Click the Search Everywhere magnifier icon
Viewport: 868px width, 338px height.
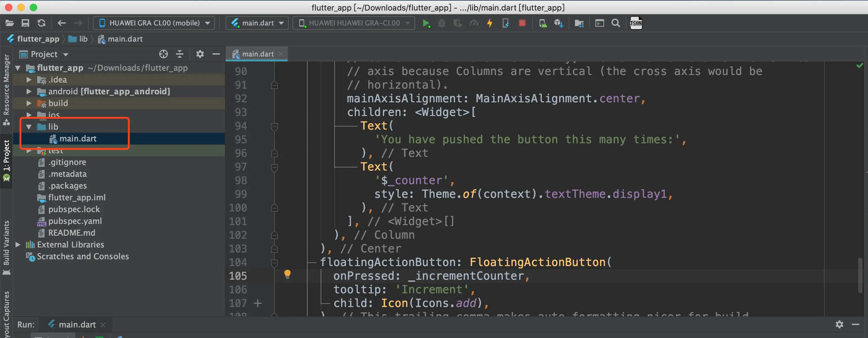click(x=616, y=23)
